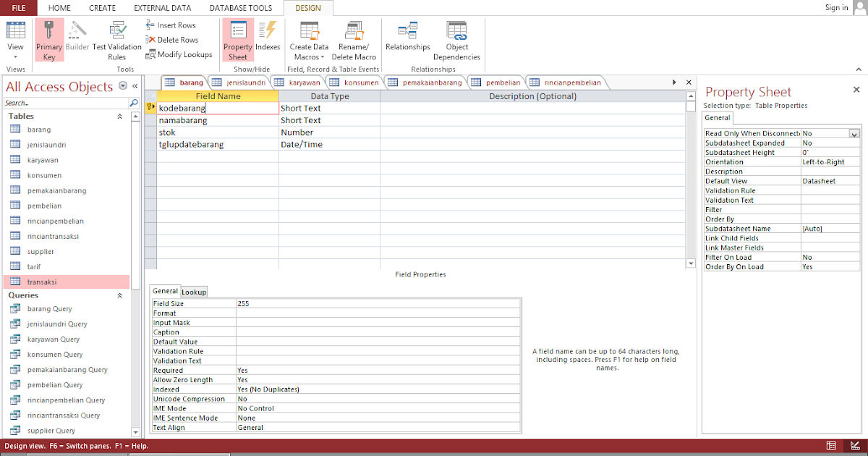Open Read Only When Disconnected dropdown
868x456 pixels.
click(854, 133)
